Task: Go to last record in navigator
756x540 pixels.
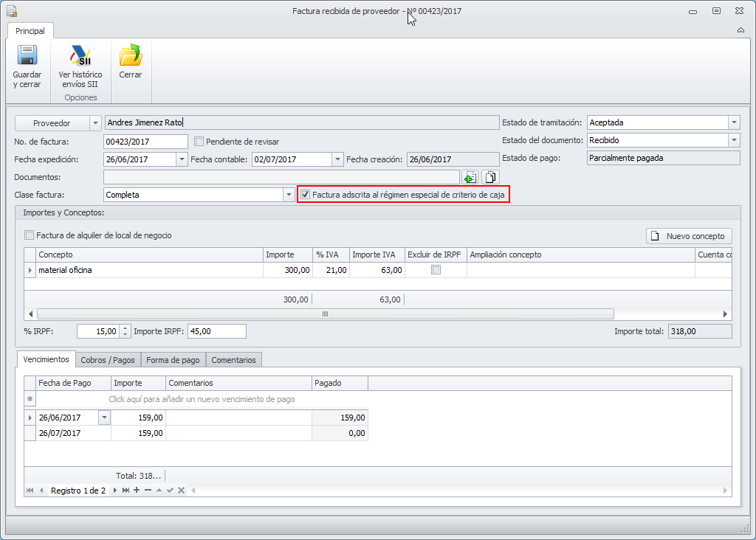Action: point(126,491)
